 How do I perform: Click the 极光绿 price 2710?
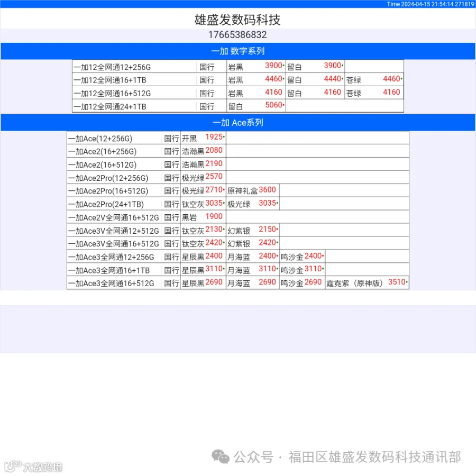[x=214, y=190]
